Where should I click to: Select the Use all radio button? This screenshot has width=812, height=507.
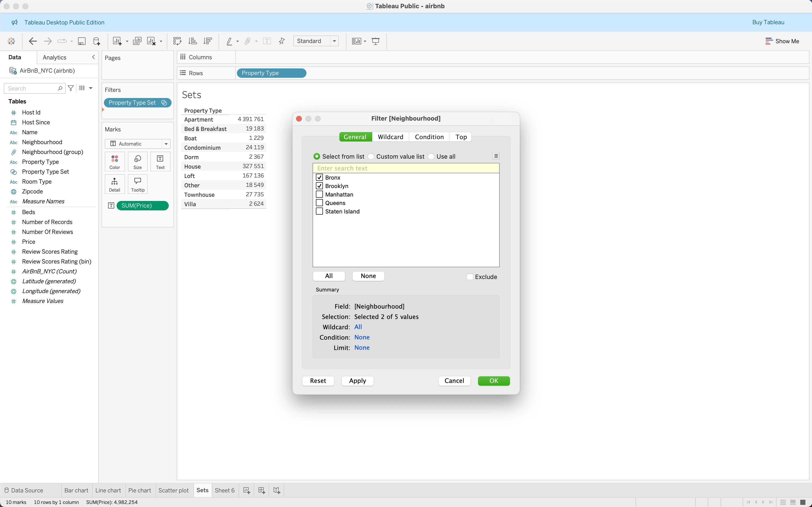[431, 156]
